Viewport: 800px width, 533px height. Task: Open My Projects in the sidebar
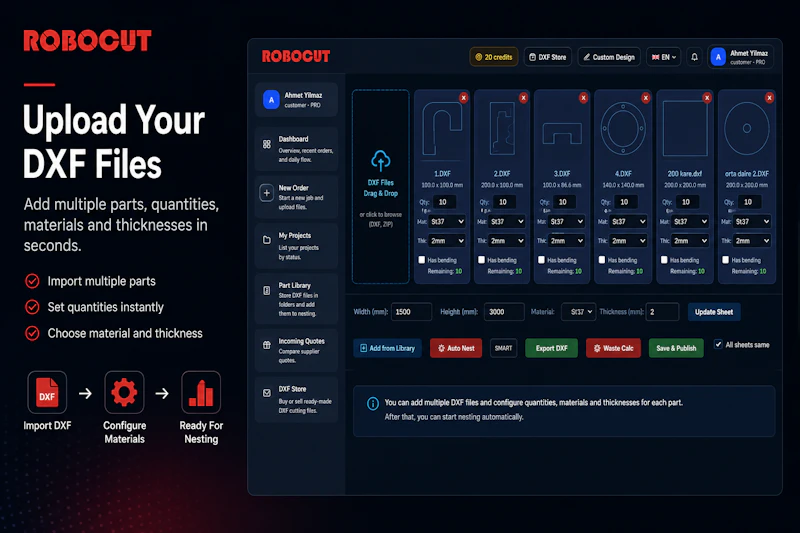coord(296,246)
